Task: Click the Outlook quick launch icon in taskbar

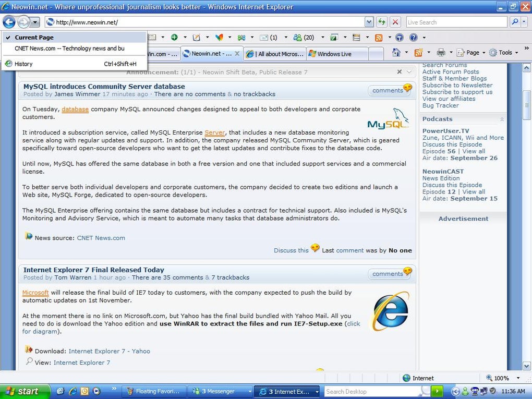Action: [84, 391]
